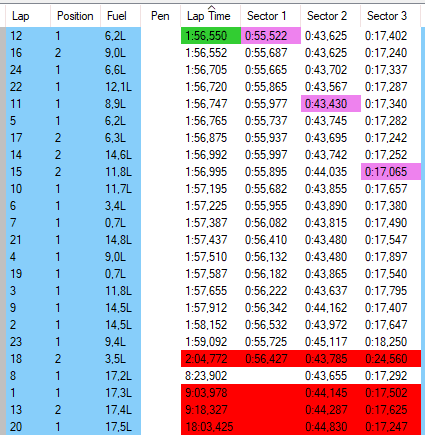The height and width of the screenshot is (441, 425).
Task: Click Sector 2 time 0:44,830
Action: click(x=326, y=427)
